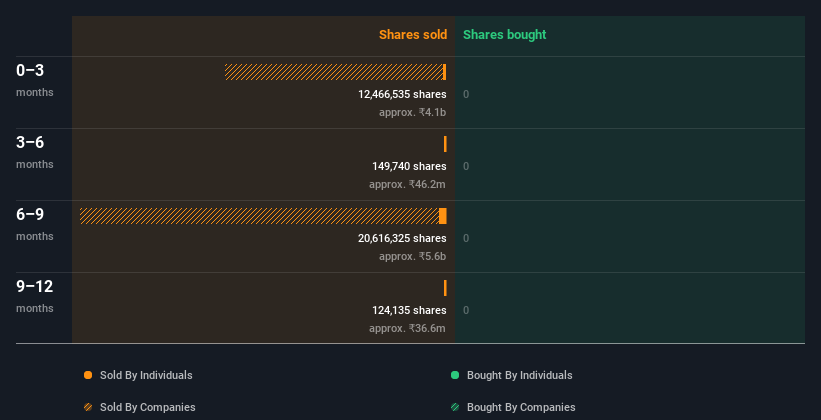This screenshot has width=821, height=420.
Task: Select the 3–6 months row label
Action: coord(35,152)
